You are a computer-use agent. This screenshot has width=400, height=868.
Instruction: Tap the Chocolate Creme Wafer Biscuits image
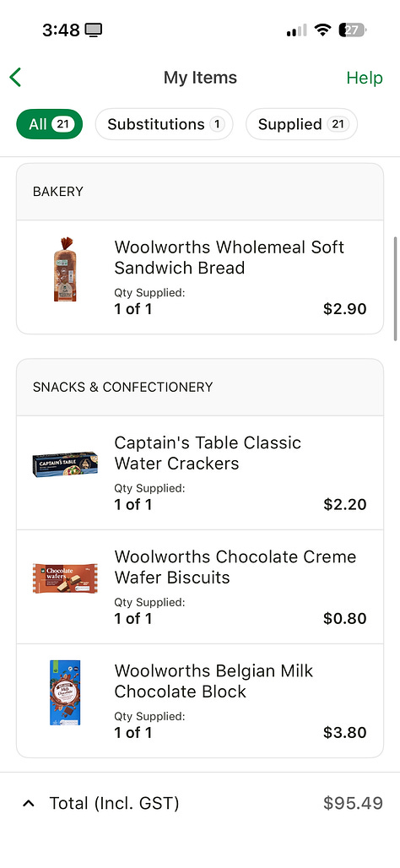pyautogui.click(x=65, y=578)
